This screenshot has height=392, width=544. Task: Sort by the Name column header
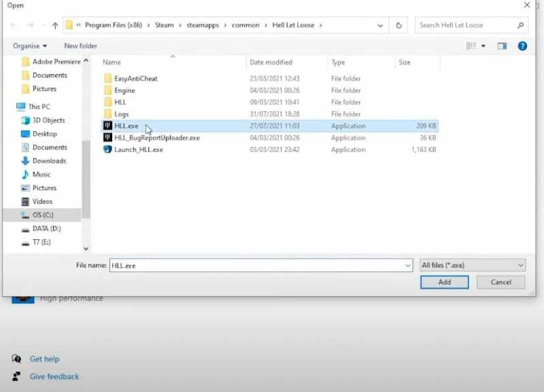[x=112, y=63]
